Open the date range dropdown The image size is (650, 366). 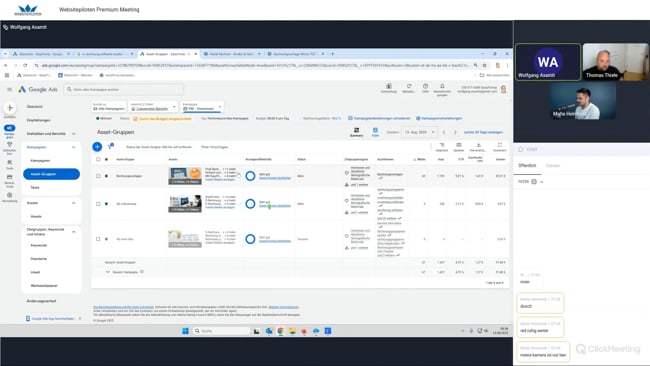pos(420,132)
